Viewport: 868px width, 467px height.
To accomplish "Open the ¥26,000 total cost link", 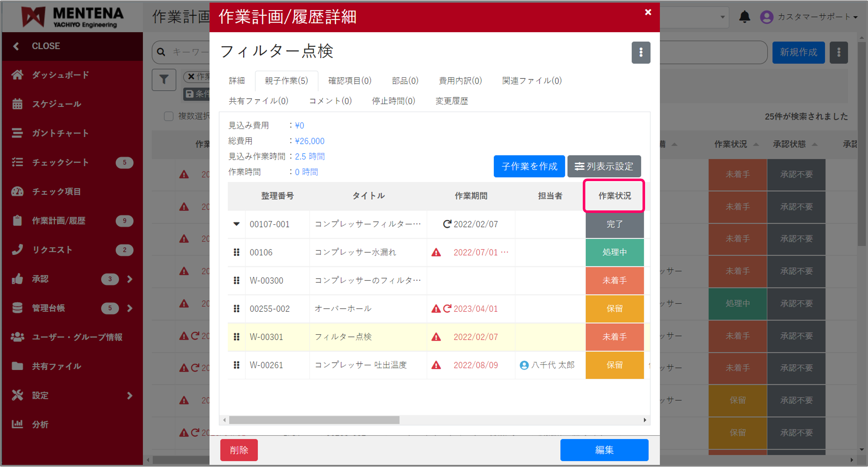I will 310,141.
